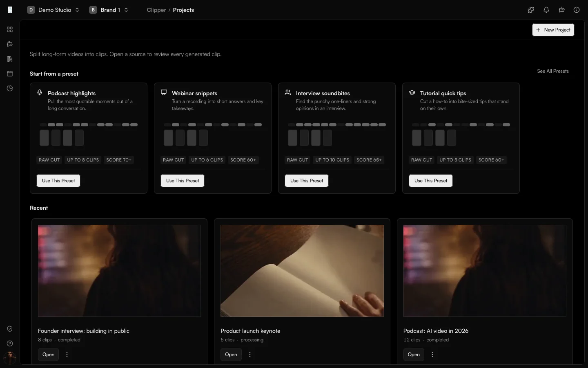The image size is (588, 368).
Task: Click the 'UP TO 5 CLIPS' tag
Action: point(455,160)
